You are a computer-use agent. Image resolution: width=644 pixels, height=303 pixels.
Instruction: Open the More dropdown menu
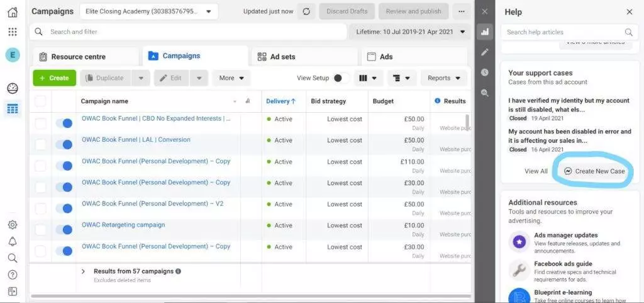(x=231, y=78)
